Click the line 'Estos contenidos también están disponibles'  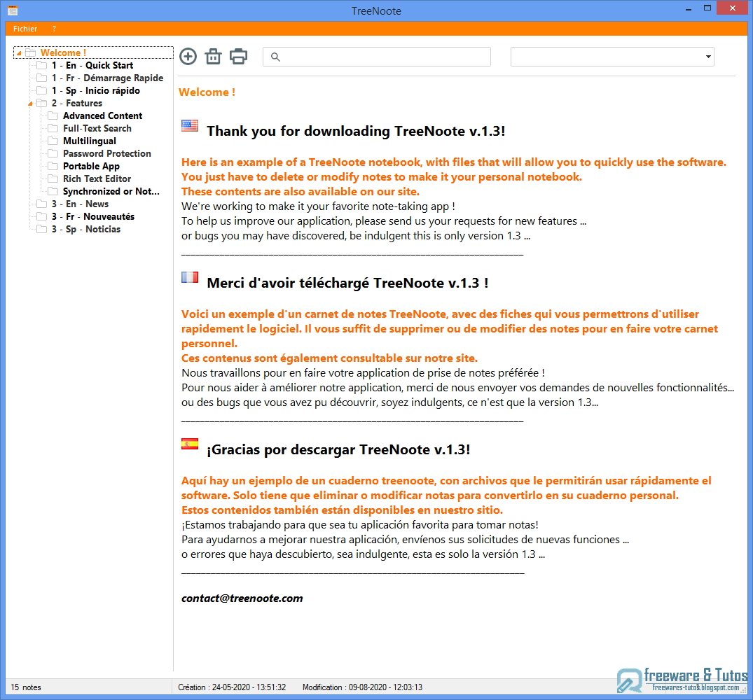click(342, 510)
